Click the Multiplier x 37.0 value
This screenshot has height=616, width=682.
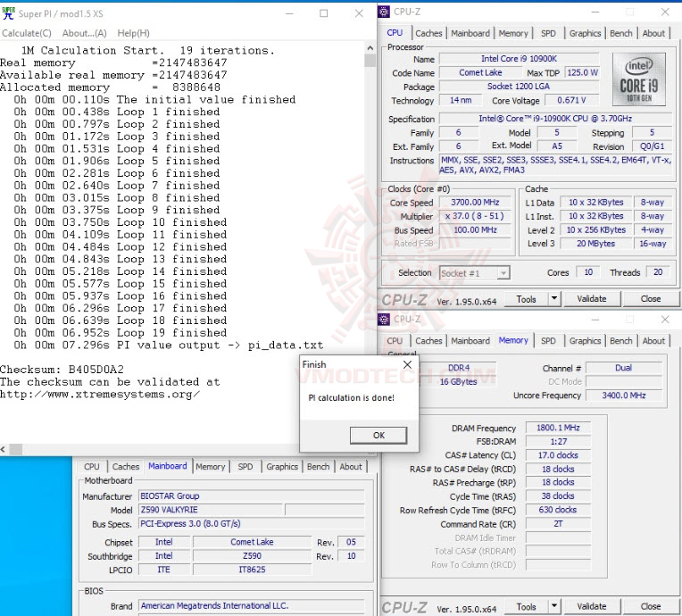[x=475, y=216]
